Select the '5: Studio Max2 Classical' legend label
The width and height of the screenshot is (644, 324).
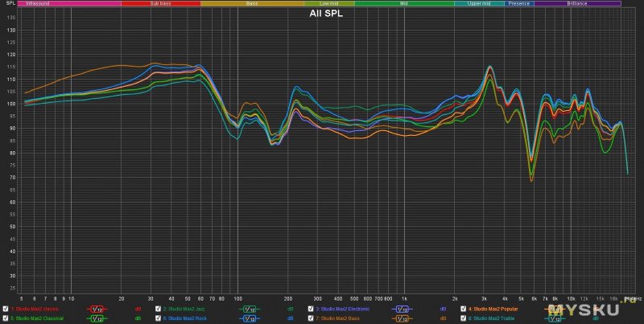pos(37,318)
